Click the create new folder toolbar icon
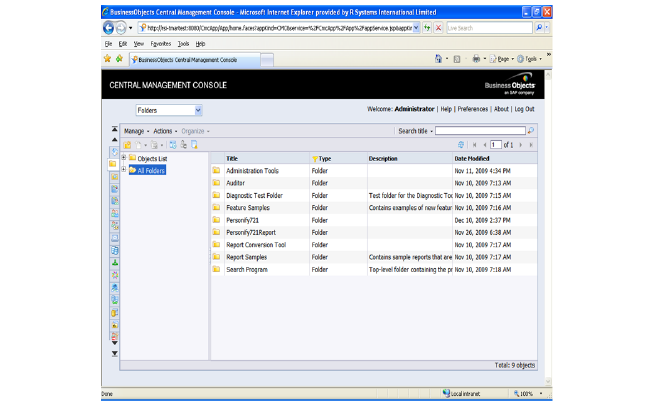Screen dimensions: 647x405 [x=127, y=145]
